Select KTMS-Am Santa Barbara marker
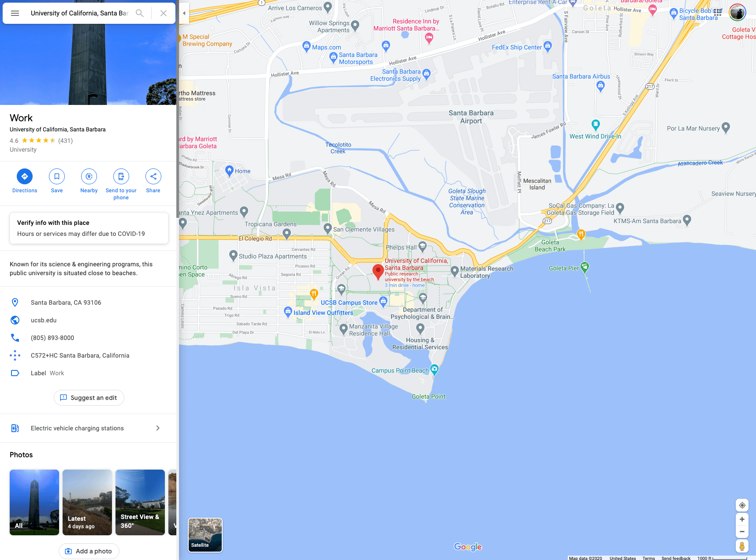The height and width of the screenshot is (560, 756). click(x=687, y=220)
